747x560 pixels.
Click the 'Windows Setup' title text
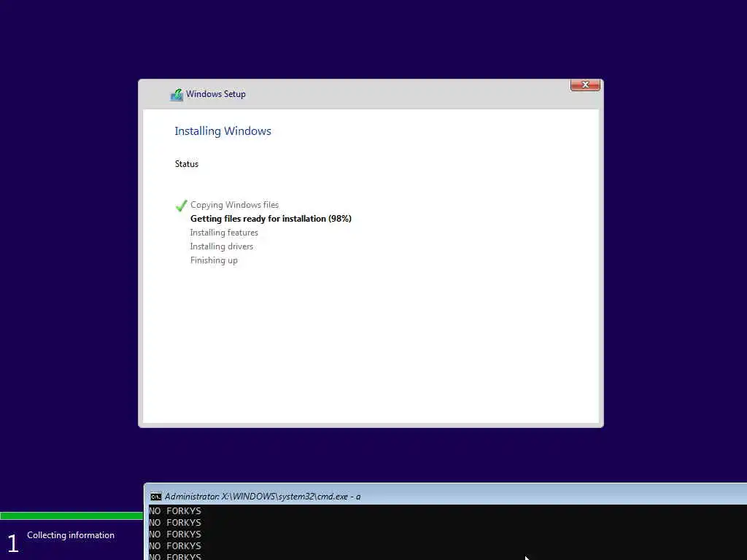pyautogui.click(x=216, y=94)
